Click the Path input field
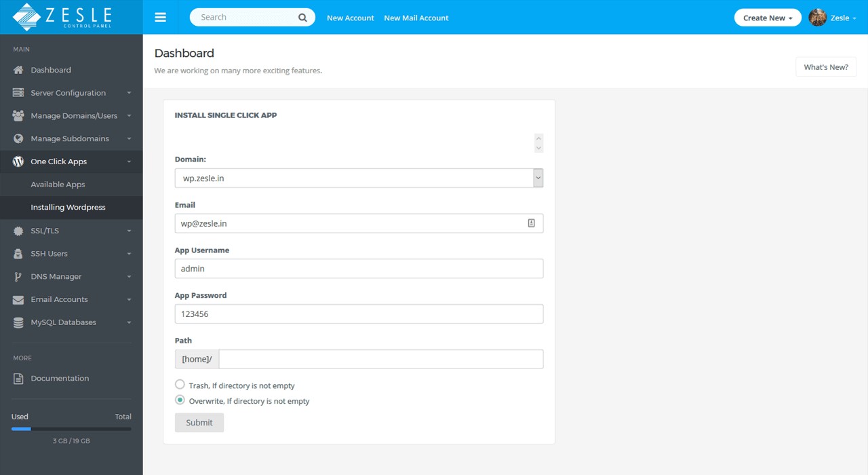This screenshot has height=475, width=868. [380, 359]
